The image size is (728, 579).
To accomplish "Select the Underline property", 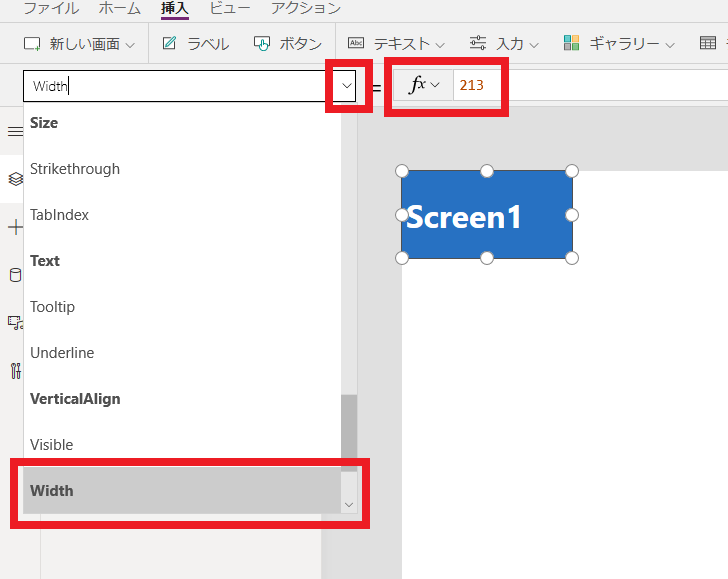I will [182, 353].
